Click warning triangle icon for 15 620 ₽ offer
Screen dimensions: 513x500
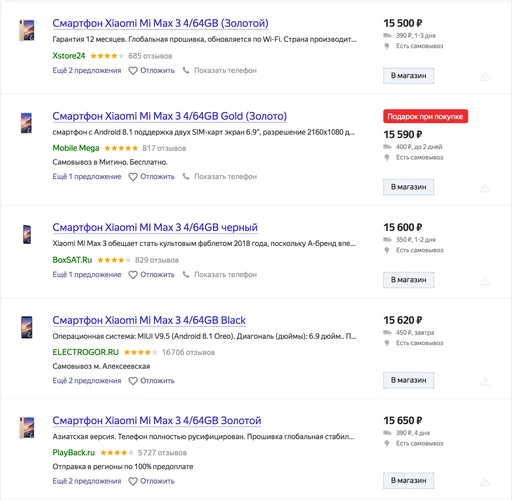485,381
